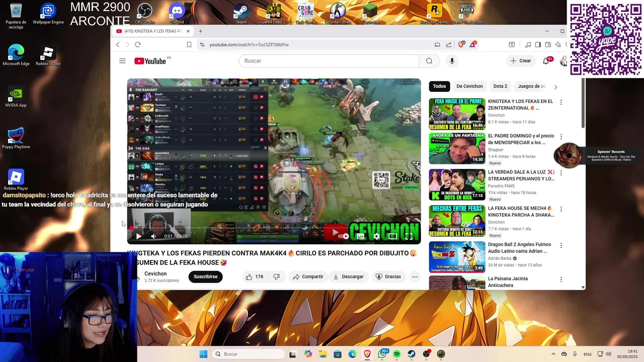The width and height of the screenshot is (644, 362).
Task: Open a new browser tab
Action: point(200,31)
